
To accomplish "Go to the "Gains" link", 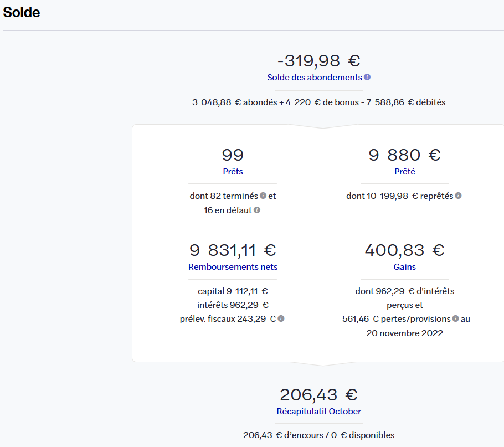I will click(x=405, y=267).
